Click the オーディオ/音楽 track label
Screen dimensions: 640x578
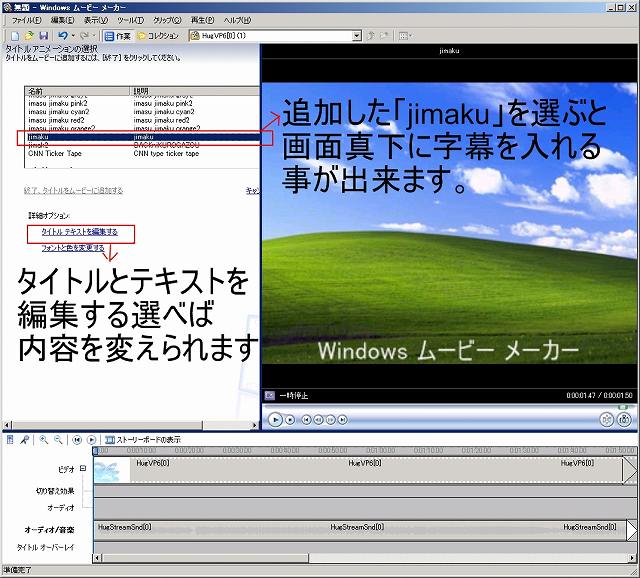pyautogui.click(x=49, y=530)
